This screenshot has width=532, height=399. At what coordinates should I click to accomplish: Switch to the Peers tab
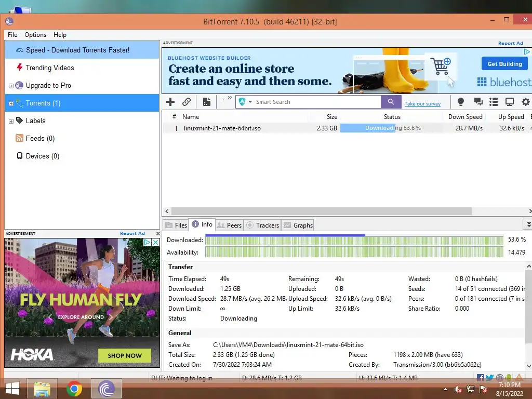pyautogui.click(x=229, y=225)
